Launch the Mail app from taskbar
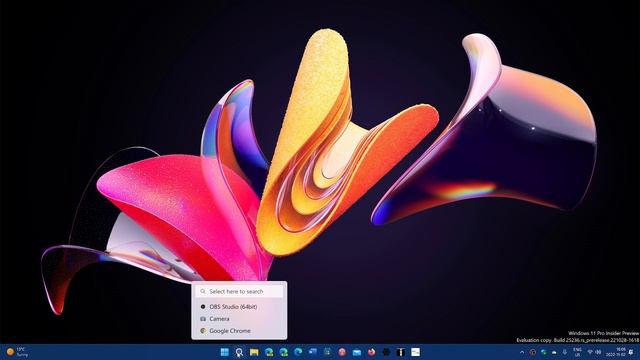 357,352
